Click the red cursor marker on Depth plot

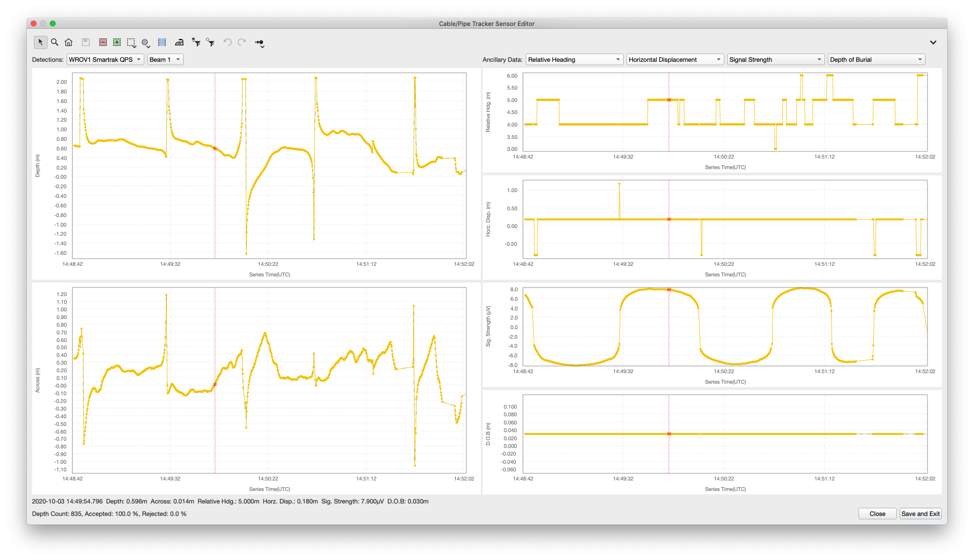[215, 149]
